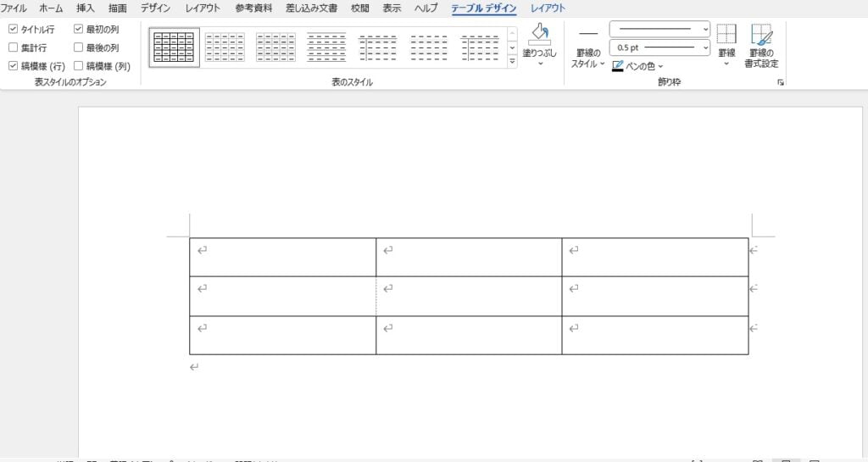The width and height of the screenshot is (868, 462).
Task: Apply the fourth table style thumbnail
Action: pyautogui.click(x=326, y=47)
